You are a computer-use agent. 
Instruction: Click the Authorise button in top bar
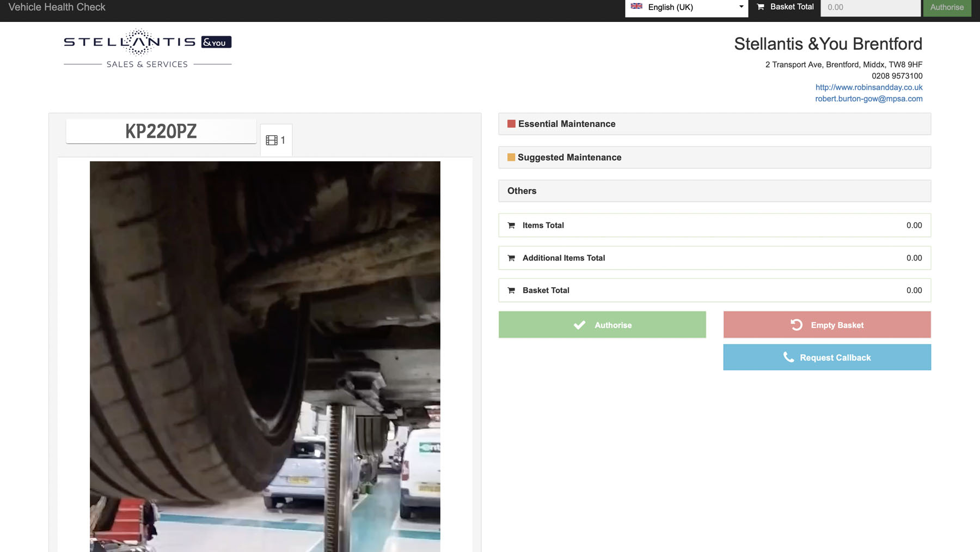point(947,8)
